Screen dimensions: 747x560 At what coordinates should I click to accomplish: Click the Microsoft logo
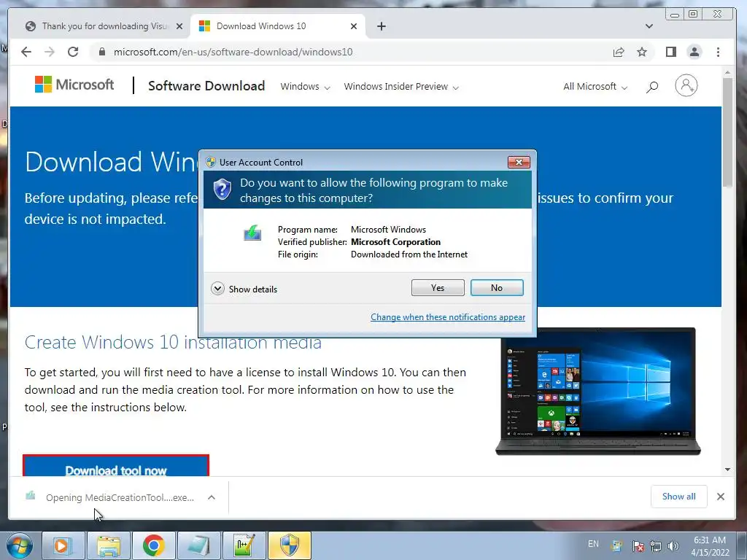tap(74, 85)
